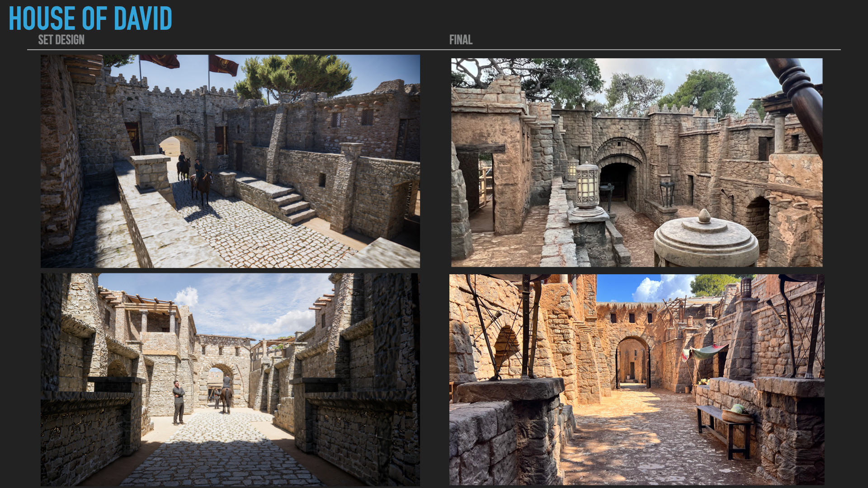Click the white stone lantern in the final photo
The width and height of the screenshot is (868, 488).
click(x=587, y=186)
